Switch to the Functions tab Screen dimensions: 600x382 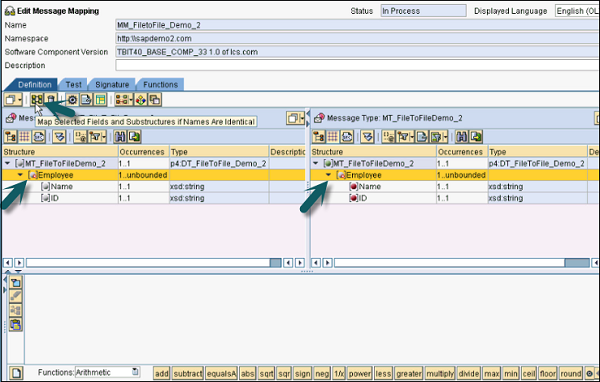click(x=160, y=85)
